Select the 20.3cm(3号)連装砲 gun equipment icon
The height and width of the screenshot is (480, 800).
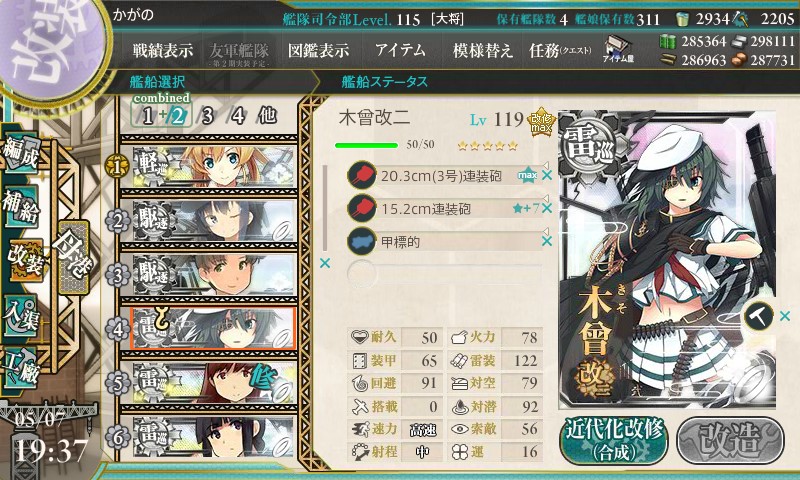[x=362, y=175]
